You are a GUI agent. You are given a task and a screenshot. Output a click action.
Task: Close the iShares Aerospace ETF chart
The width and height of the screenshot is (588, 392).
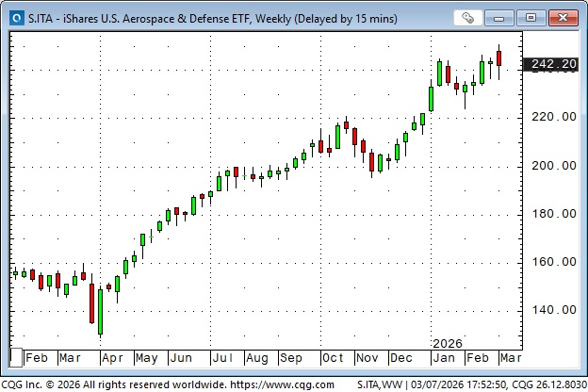click(x=563, y=17)
